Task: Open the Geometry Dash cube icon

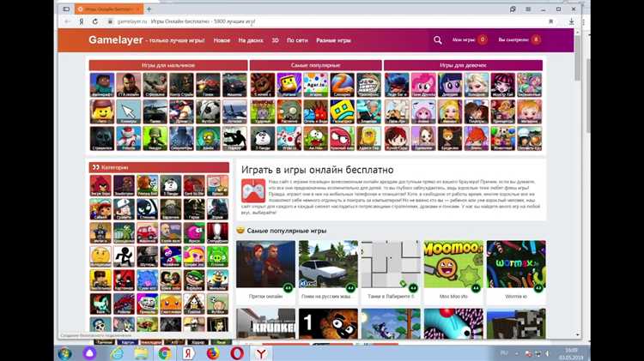Action: click(x=342, y=111)
